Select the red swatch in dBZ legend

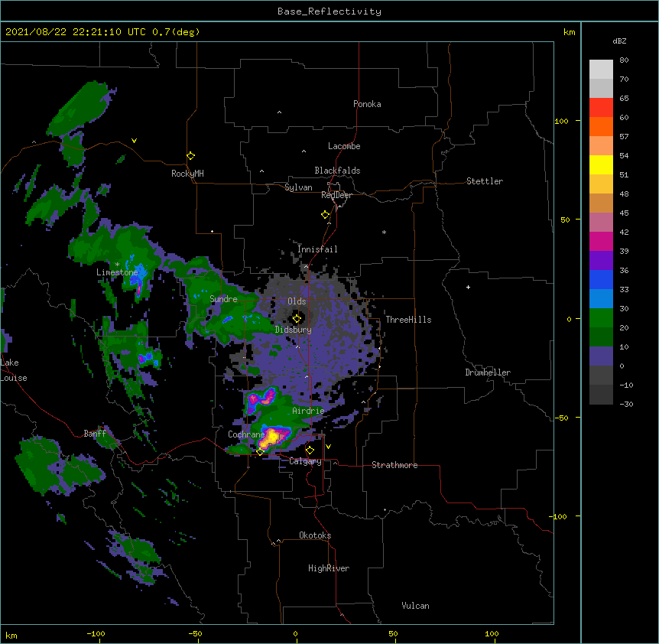pos(601,107)
